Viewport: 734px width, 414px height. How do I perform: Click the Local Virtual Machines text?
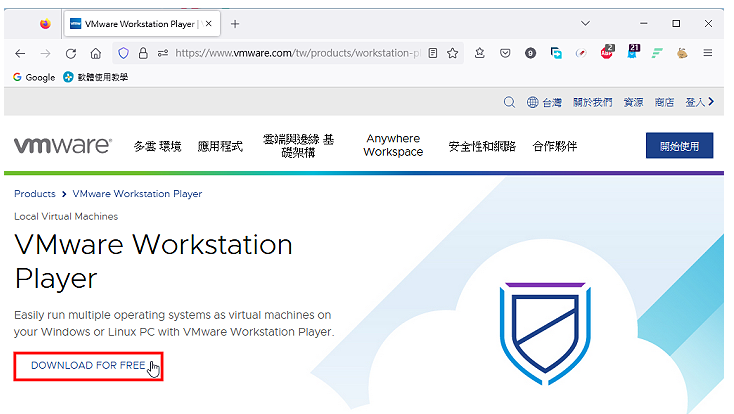point(66,216)
